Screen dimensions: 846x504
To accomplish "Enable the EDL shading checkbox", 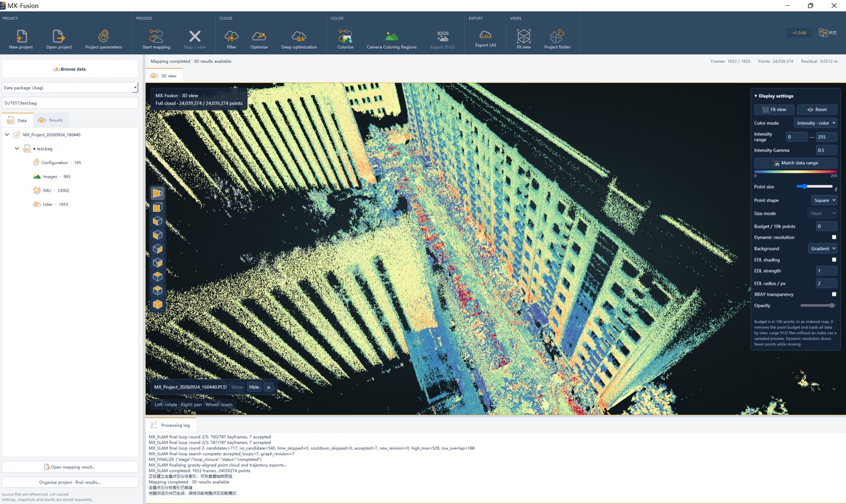I will pyautogui.click(x=834, y=260).
